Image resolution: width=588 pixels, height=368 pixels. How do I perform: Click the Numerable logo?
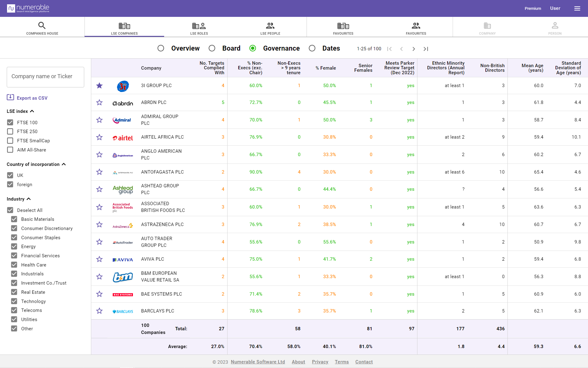(x=28, y=8)
